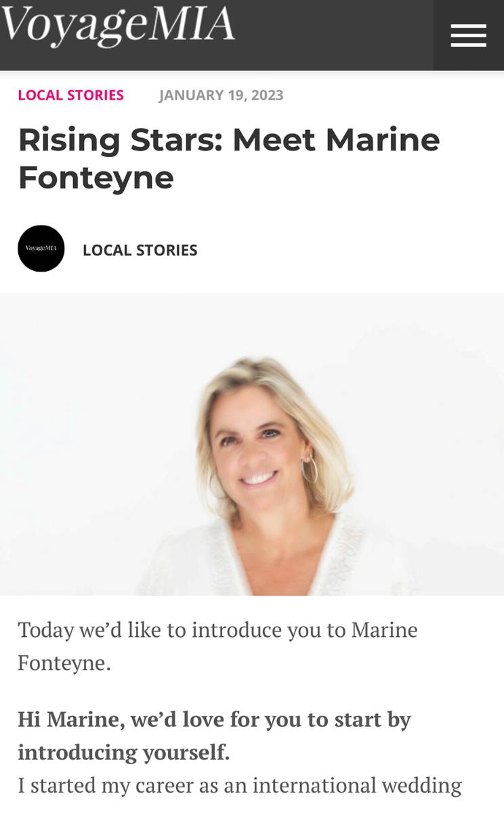504x813 pixels.
Task: Click the Rising Stars article headline
Action: tap(229, 159)
